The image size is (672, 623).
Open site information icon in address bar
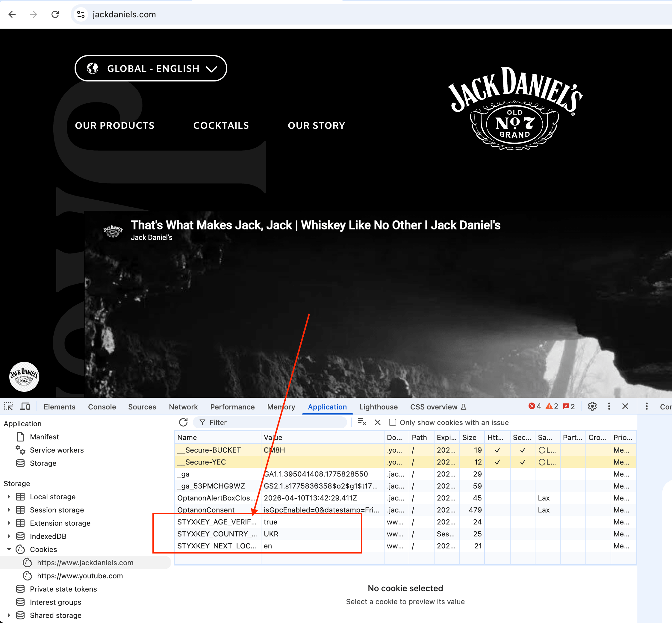tap(81, 14)
